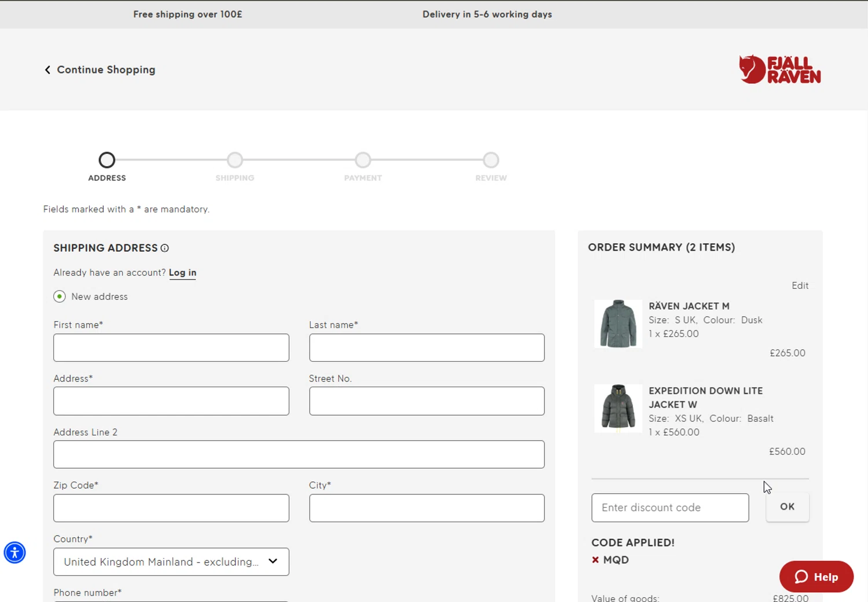Focus the Street No. field

pos(427,401)
